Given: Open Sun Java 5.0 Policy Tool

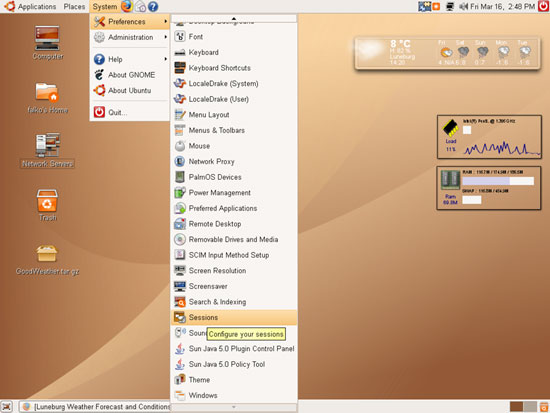Looking at the screenshot, I should pos(234,364).
